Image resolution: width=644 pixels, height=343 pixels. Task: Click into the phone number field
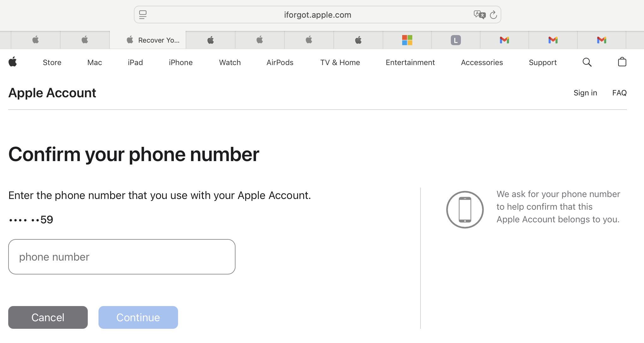tap(122, 257)
